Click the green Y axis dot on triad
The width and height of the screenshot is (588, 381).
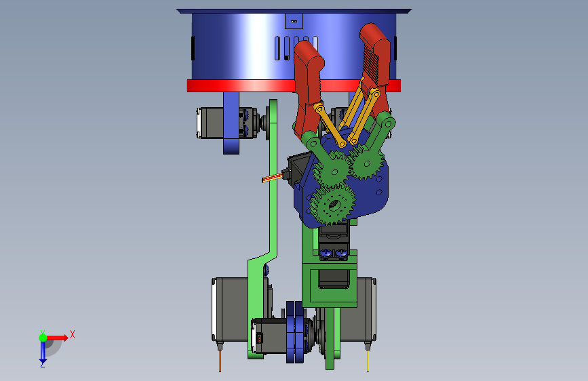pos(43,338)
